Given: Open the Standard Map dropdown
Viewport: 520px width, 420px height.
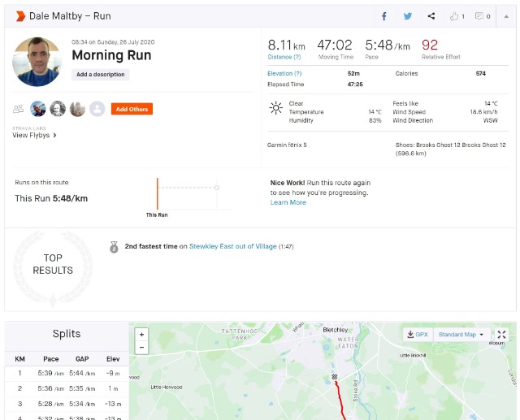Looking at the screenshot, I should click(x=460, y=335).
